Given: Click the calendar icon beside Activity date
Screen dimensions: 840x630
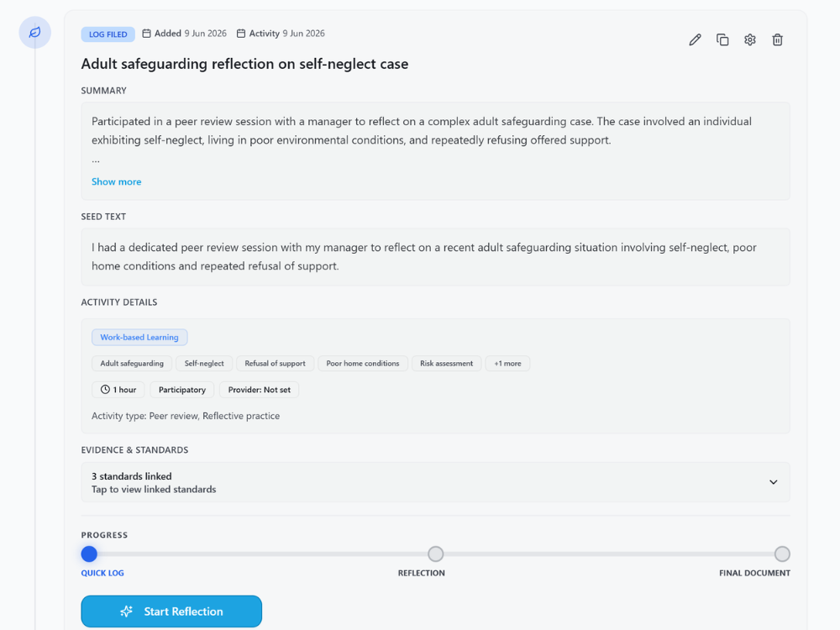Looking at the screenshot, I should pyautogui.click(x=241, y=34).
